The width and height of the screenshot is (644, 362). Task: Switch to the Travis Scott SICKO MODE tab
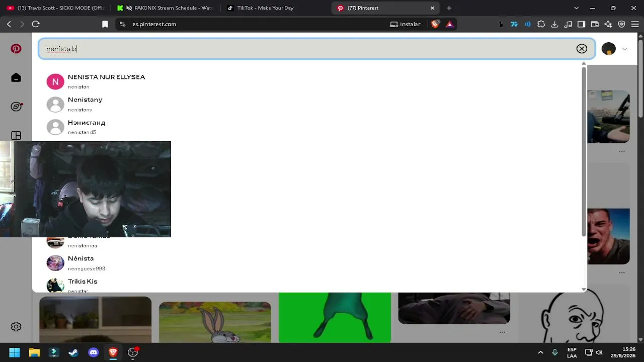[55, 8]
